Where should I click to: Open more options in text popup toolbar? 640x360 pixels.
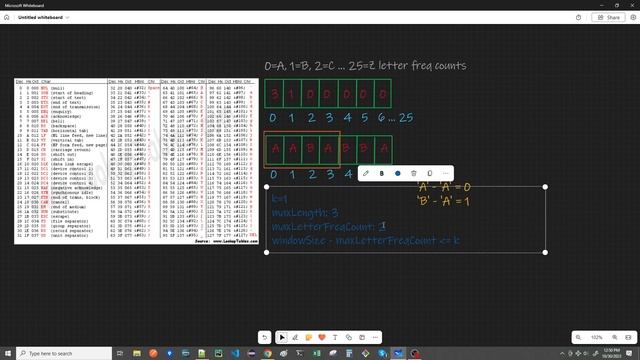[x=446, y=173]
